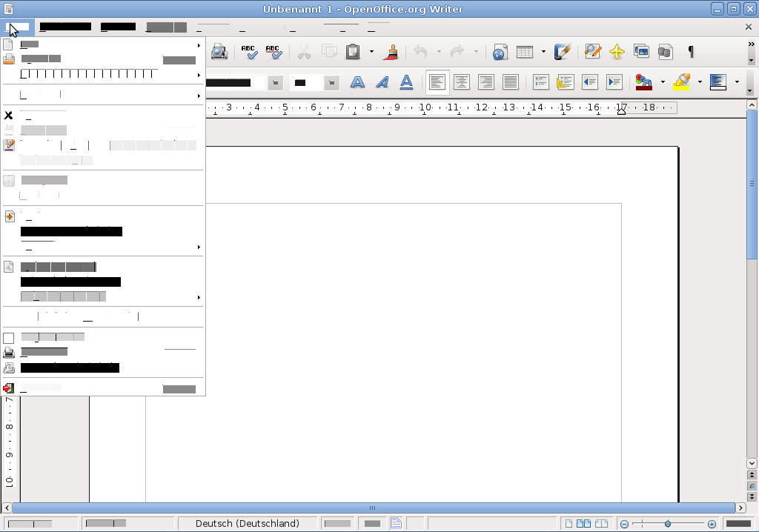Open the Paste dropdown arrow
The height and width of the screenshot is (532, 759).
[372, 52]
